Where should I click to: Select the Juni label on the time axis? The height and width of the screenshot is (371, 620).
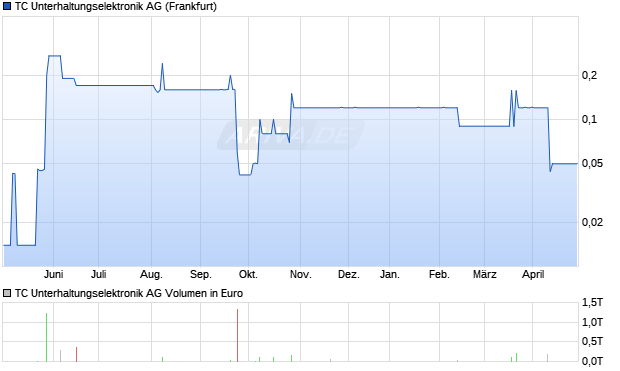pos(53,274)
